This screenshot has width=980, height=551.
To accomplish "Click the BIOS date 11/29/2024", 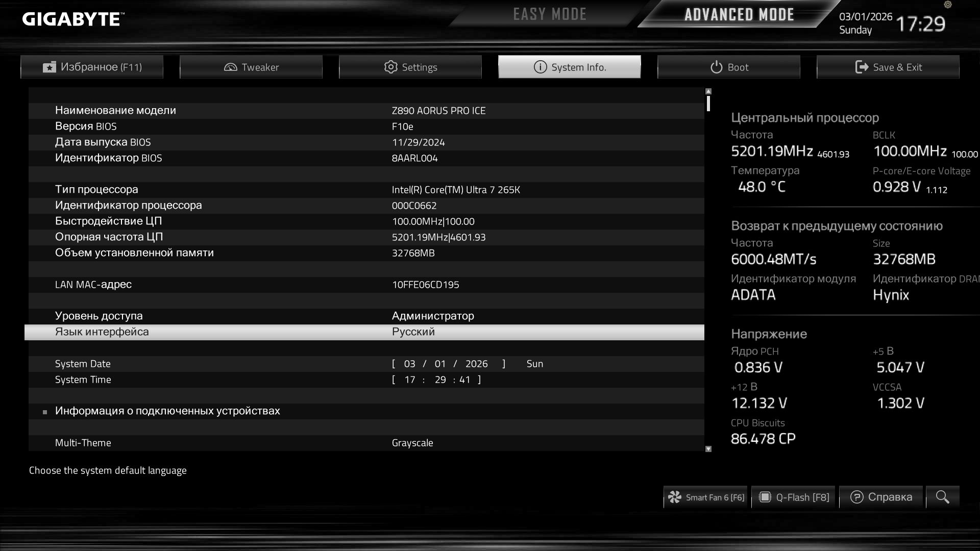I will (419, 142).
